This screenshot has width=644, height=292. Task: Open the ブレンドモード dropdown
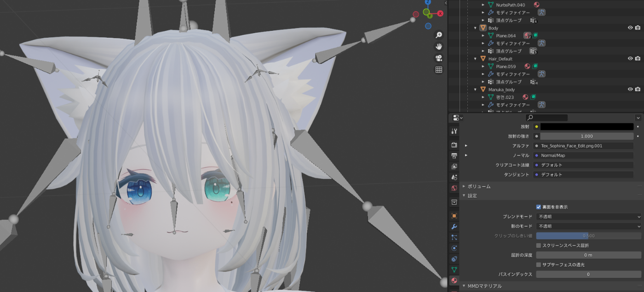click(x=588, y=217)
